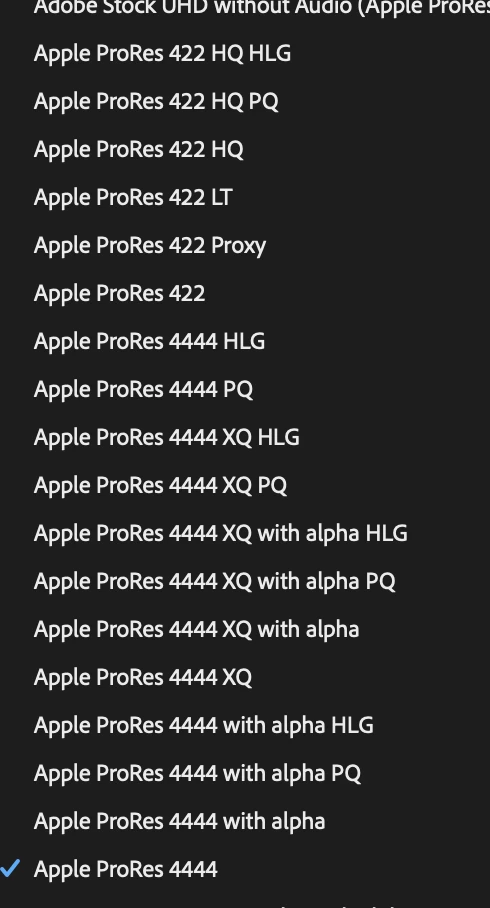
Task: Select Apple ProRes 4444 XQ HLG
Action: point(245,437)
